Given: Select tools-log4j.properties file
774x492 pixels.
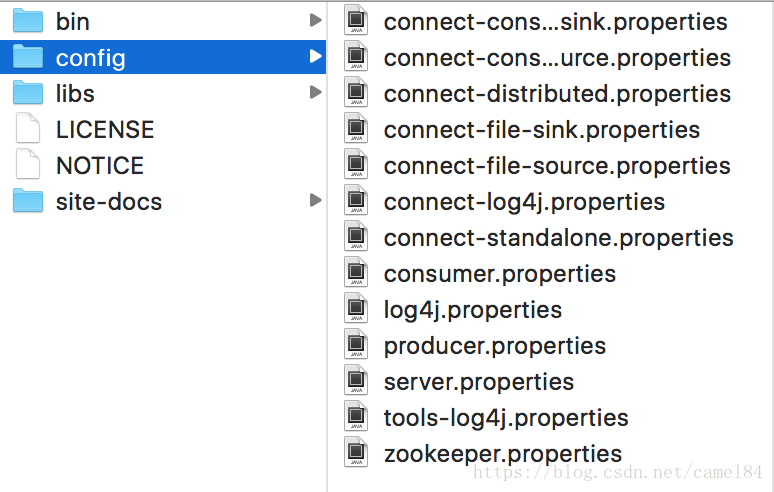Looking at the screenshot, I should [x=506, y=418].
